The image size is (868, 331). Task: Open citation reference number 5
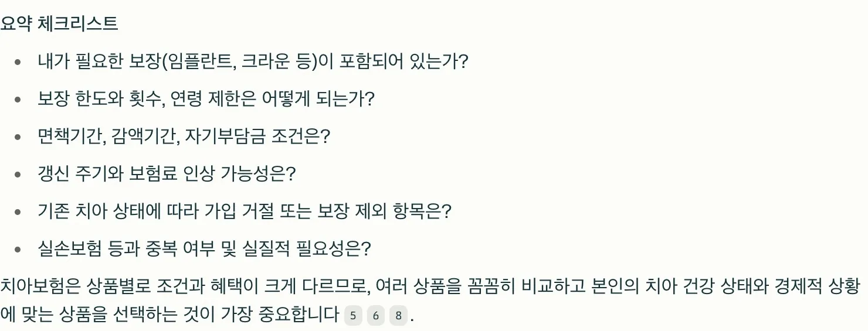[x=353, y=316]
